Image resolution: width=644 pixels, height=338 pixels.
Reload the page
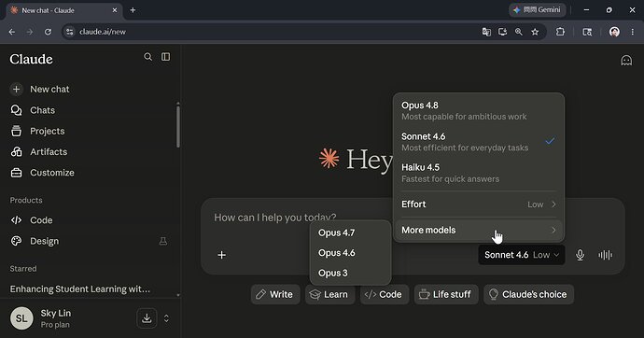coord(48,32)
